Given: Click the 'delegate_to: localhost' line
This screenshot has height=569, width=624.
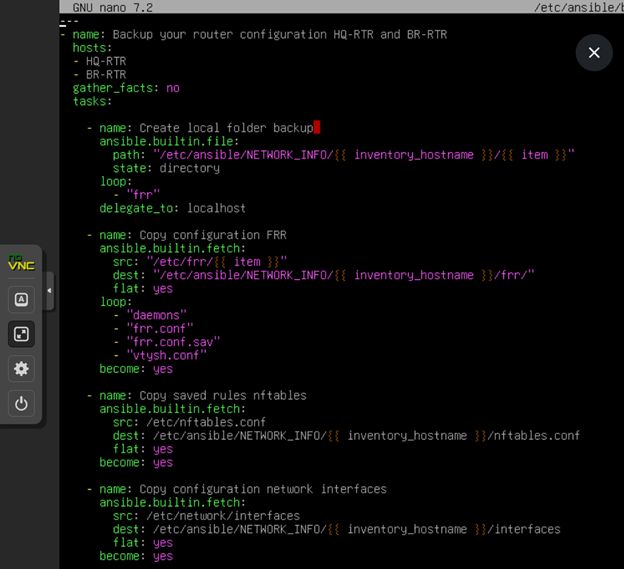Looking at the screenshot, I should [x=172, y=208].
